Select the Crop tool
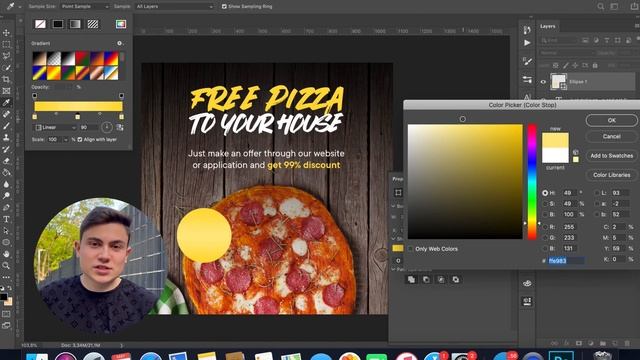The image size is (640, 360). [x=6, y=79]
